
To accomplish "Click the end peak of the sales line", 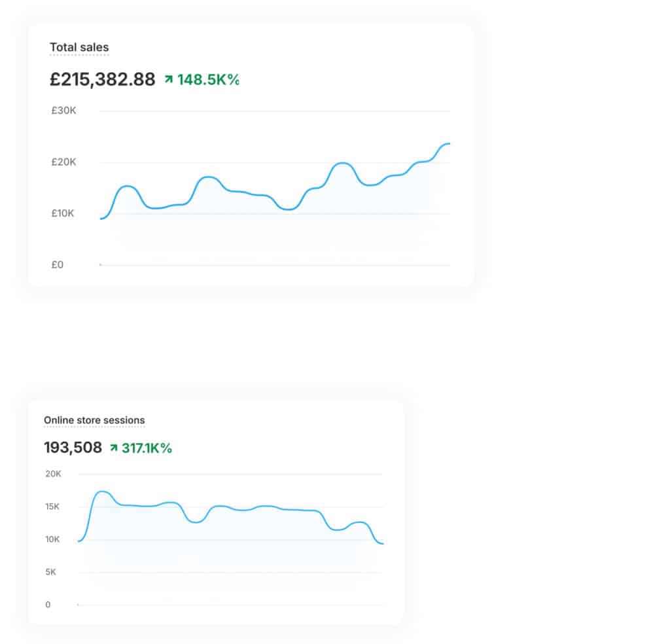I will pyautogui.click(x=448, y=144).
